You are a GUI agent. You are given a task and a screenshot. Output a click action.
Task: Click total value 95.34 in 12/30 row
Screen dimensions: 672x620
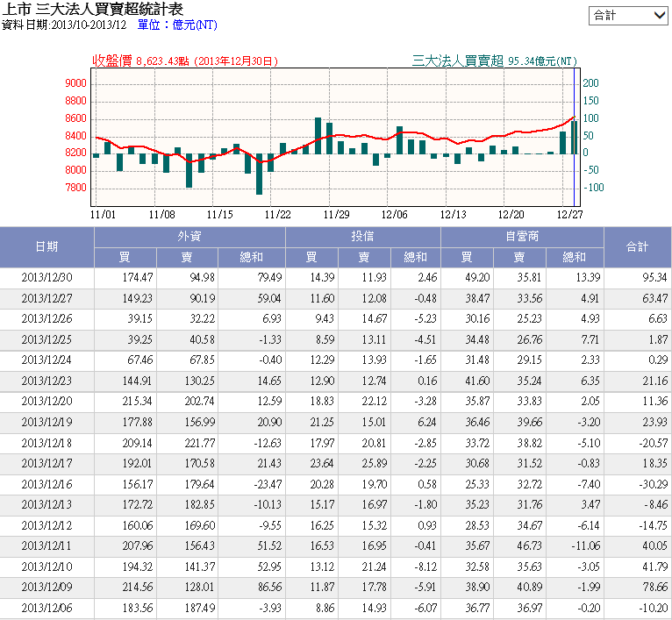pos(654,278)
